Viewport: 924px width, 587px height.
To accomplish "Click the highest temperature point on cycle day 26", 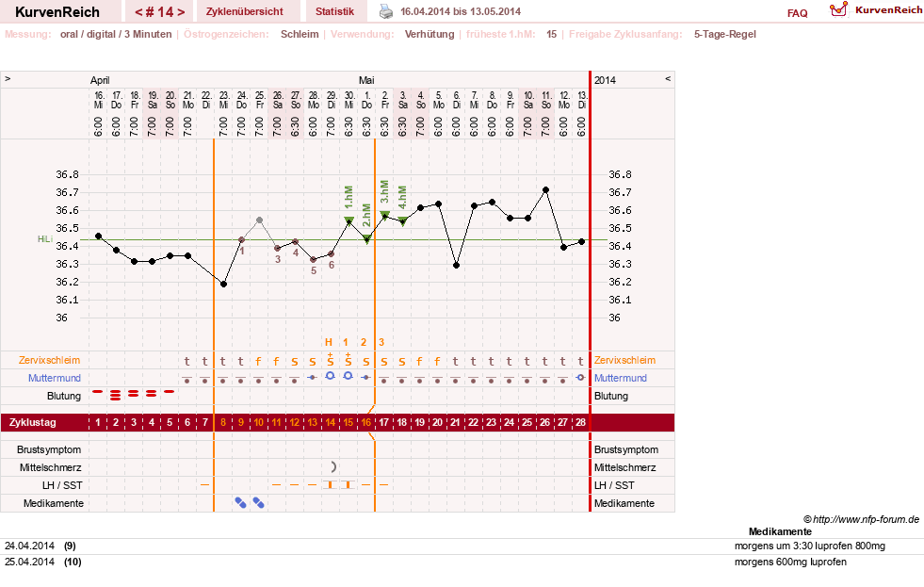I will pyautogui.click(x=545, y=189).
